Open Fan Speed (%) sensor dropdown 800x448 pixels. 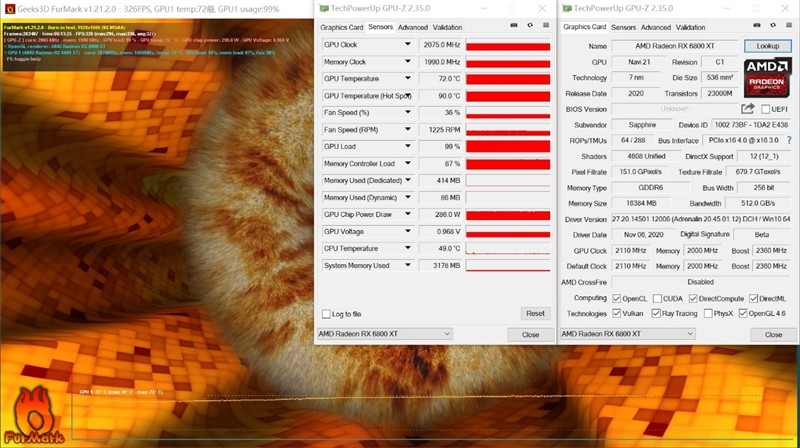click(x=408, y=112)
